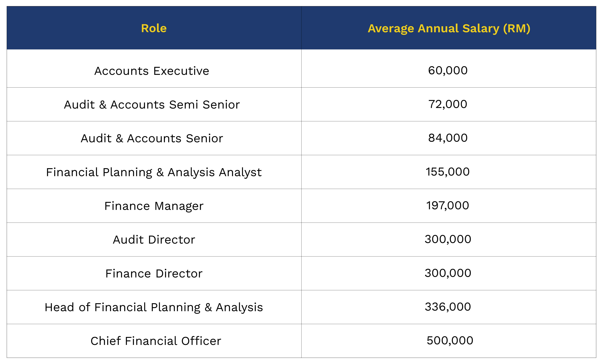The width and height of the screenshot is (603, 364).
Task: Click the Chief Financial Officer role cell
Action: pyautogui.click(x=156, y=341)
